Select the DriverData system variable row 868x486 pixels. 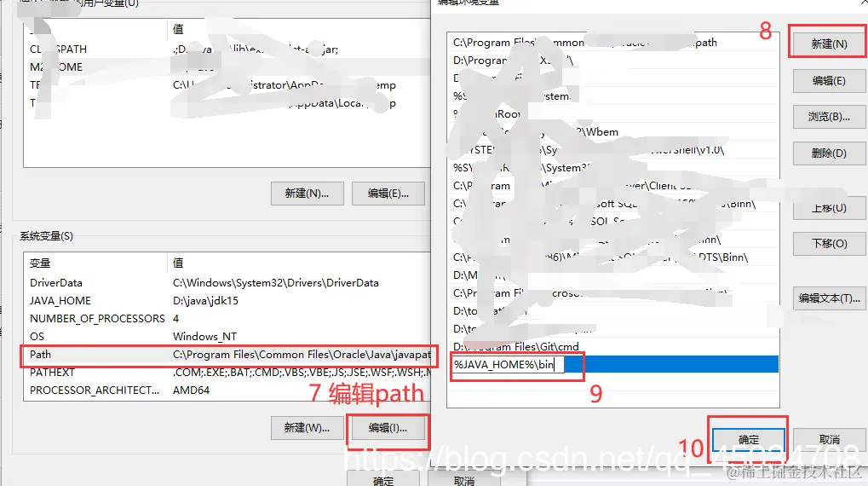pyautogui.click(x=227, y=282)
